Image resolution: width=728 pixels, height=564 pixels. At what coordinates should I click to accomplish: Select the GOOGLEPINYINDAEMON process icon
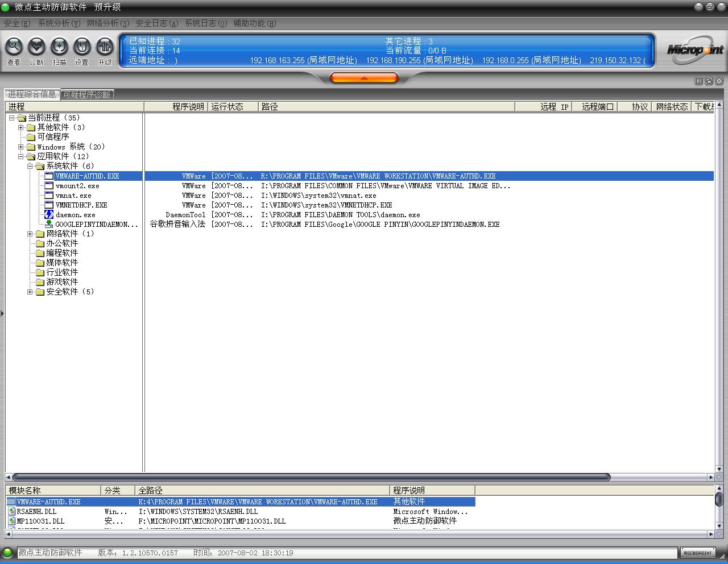point(49,225)
